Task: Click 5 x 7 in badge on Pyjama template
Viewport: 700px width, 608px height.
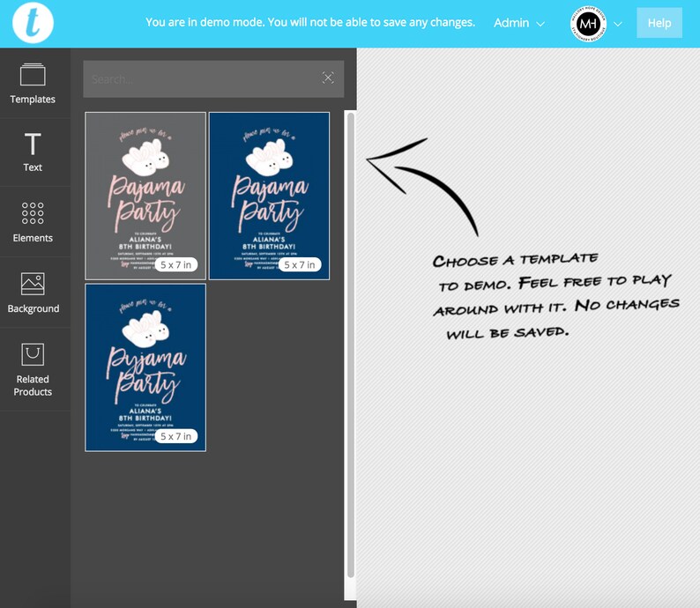Action: [x=176, y=436]
